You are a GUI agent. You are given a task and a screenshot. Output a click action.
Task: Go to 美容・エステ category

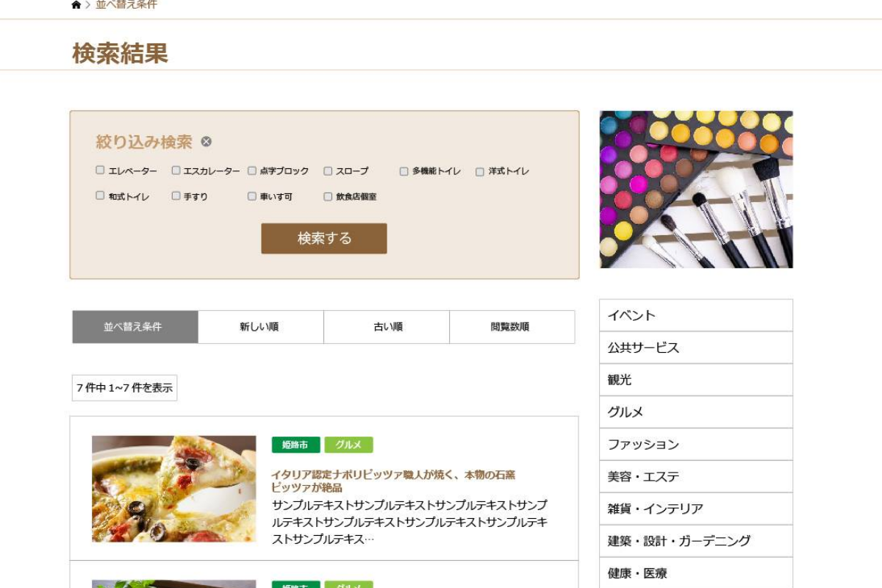695,477
